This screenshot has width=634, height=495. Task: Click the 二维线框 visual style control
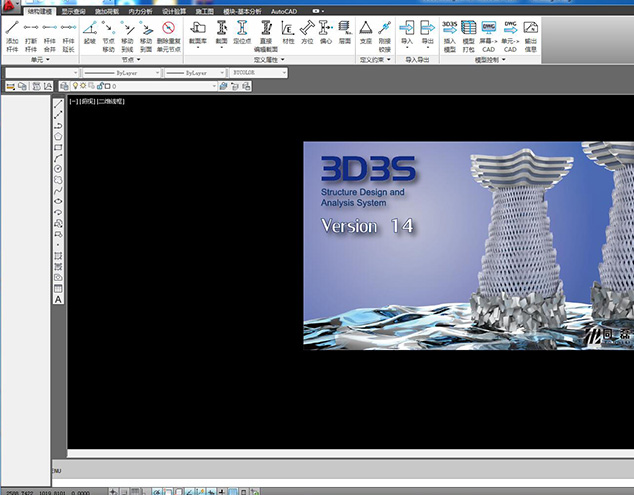(111, 101)
